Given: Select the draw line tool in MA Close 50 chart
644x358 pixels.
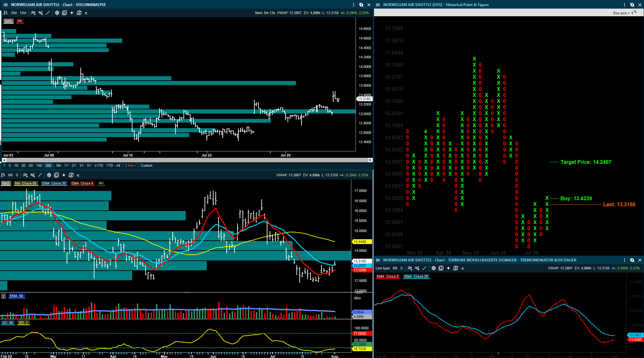Looking at the screenshot, I should [40, 175].
